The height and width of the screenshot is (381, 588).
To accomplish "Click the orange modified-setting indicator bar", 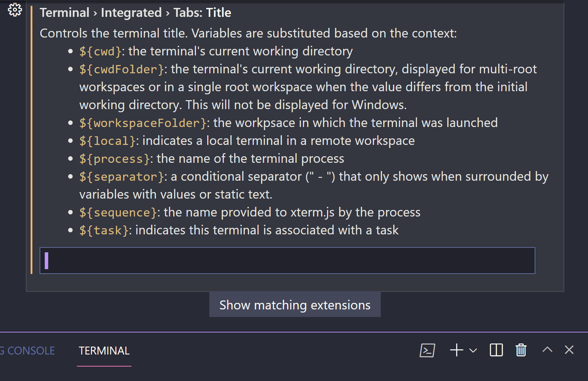I will (32, 138).
